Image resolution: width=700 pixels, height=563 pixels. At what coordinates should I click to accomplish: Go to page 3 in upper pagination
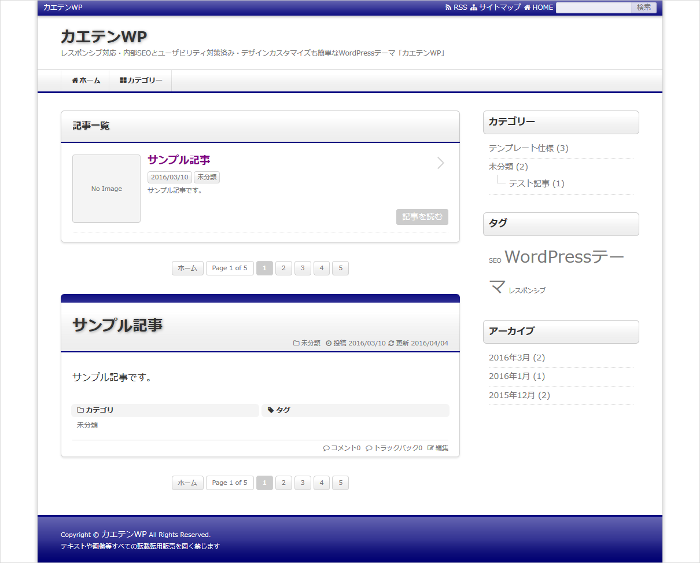click(302, 268)
